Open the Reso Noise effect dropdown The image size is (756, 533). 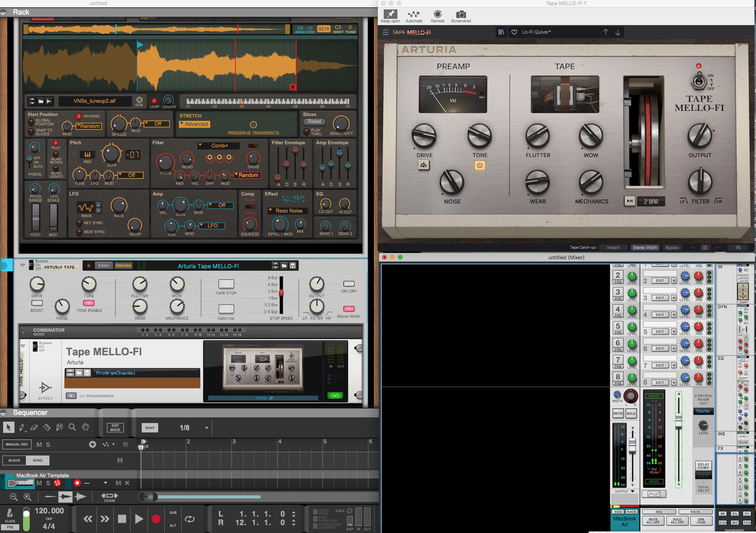tap(288, 211)
